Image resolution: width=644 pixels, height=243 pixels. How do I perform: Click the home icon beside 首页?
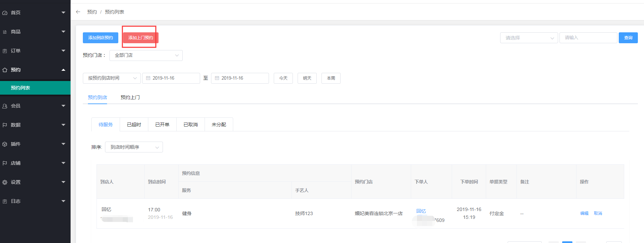(5, 13)
